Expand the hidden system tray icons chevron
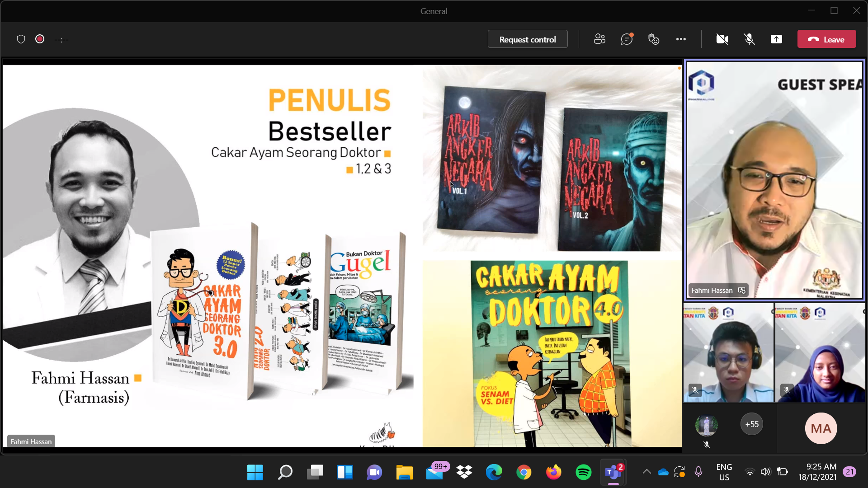 [x=646, y=472]
